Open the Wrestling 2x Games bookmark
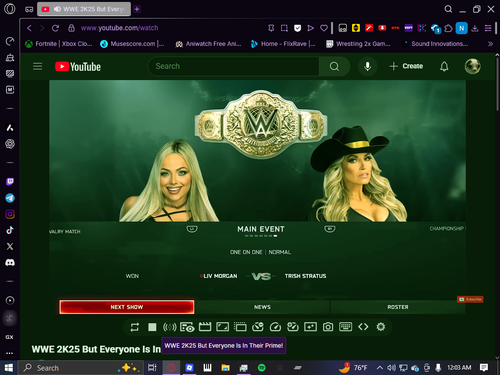The image size is (500, 375). (358, 44)
